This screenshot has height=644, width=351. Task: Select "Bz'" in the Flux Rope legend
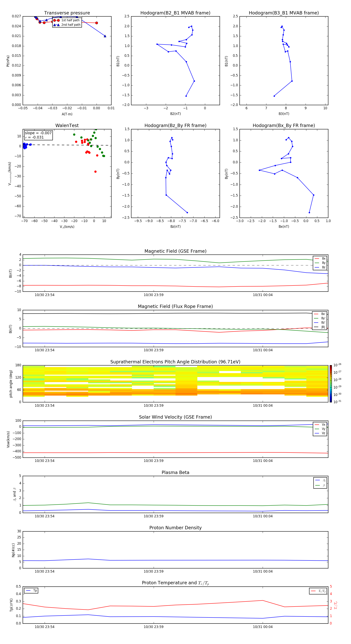320,323
